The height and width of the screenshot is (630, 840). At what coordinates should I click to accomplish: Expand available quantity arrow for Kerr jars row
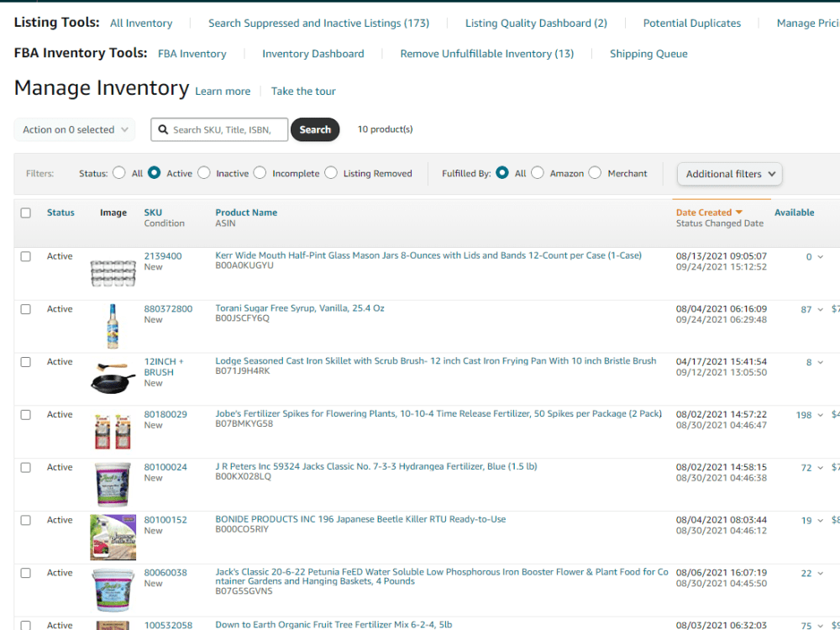[820, 257]
